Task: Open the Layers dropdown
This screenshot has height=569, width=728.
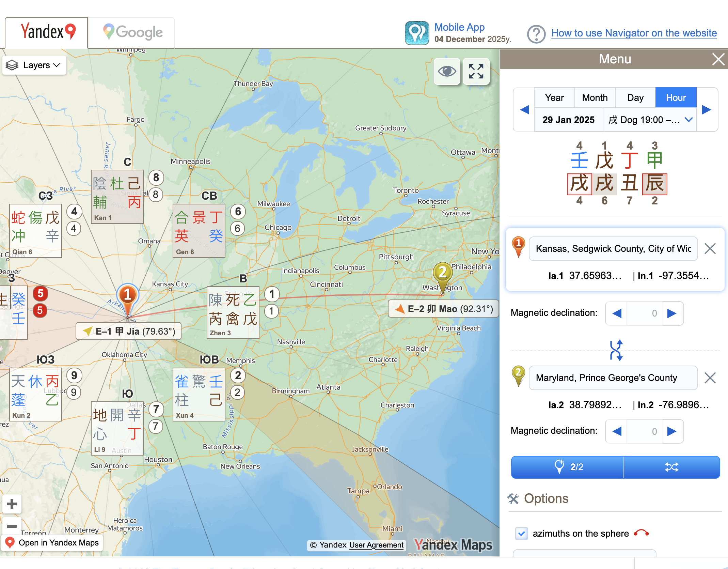Action: point(34,65)
